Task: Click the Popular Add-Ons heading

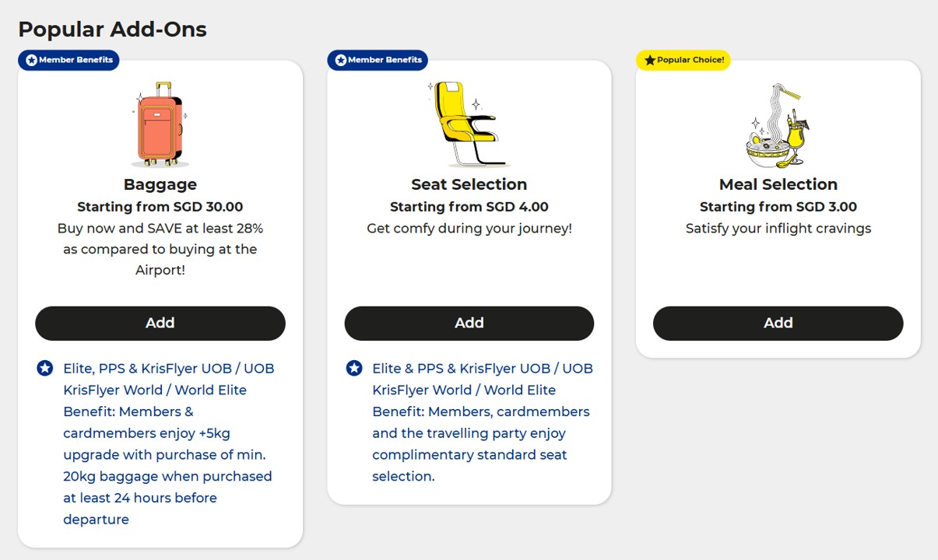Action: (112, 30)
